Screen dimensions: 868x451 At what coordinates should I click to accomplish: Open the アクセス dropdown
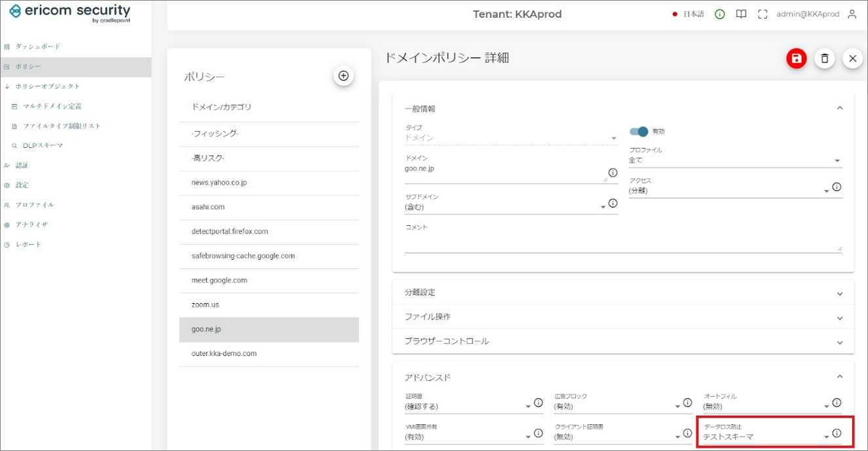[x=726, y=191]
